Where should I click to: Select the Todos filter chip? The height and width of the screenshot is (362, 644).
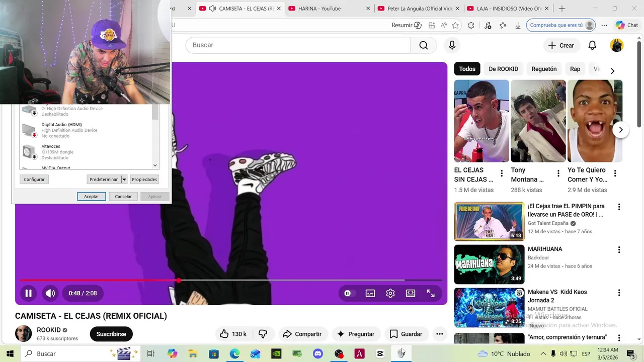(467, 69)
